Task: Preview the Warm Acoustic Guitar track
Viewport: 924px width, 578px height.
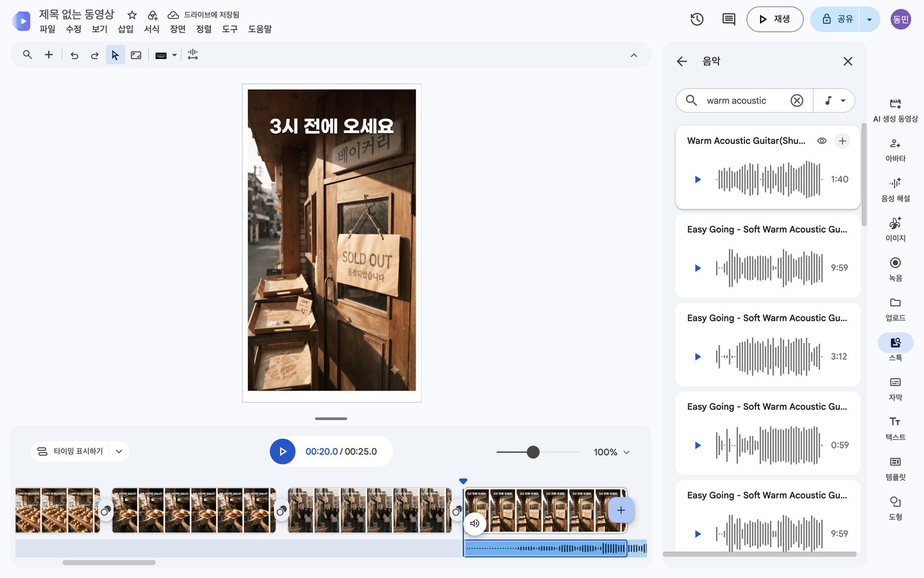Action: 698,180
